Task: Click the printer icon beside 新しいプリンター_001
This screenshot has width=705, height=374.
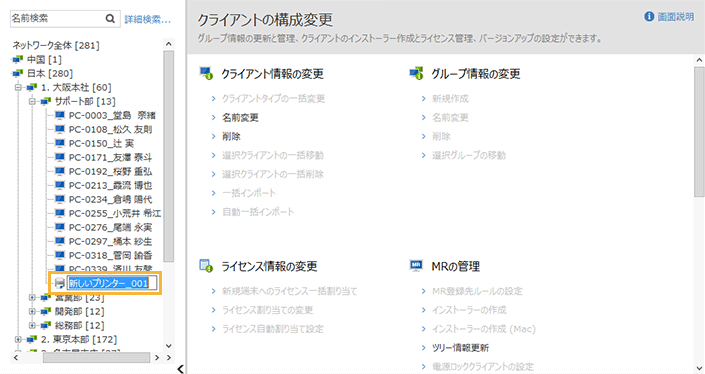Action: pos(60,283)
